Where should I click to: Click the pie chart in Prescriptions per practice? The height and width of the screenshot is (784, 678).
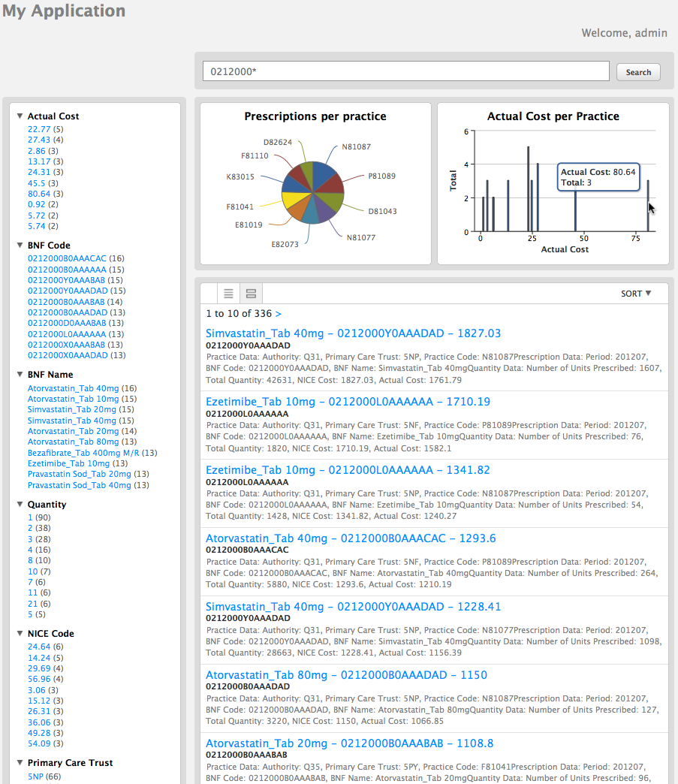coord(312,191)
